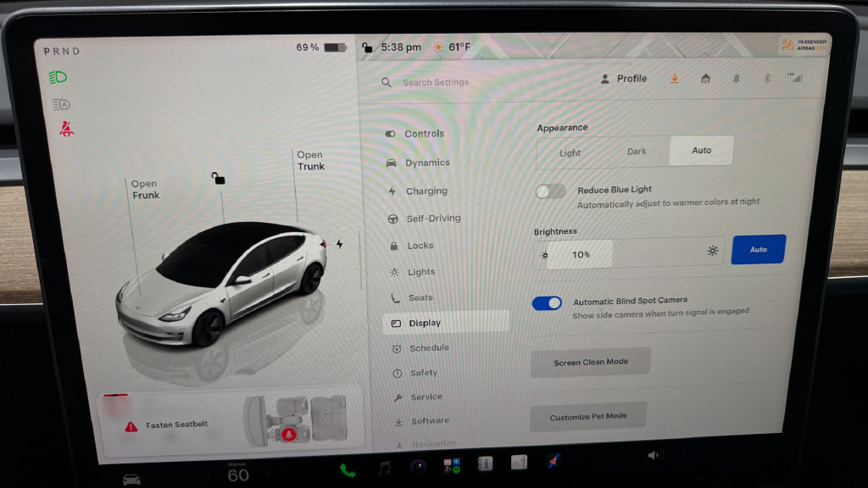Select Auto appearance mode
This screenshot has width=868, height=488.
click(701, 151)
